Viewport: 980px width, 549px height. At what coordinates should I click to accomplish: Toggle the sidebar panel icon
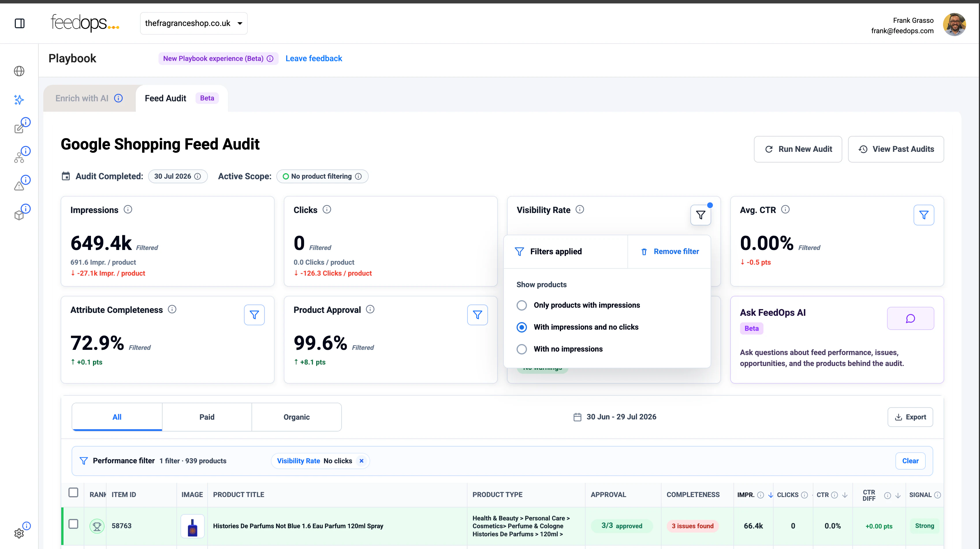pyautogui.click(x=19, y=23)
